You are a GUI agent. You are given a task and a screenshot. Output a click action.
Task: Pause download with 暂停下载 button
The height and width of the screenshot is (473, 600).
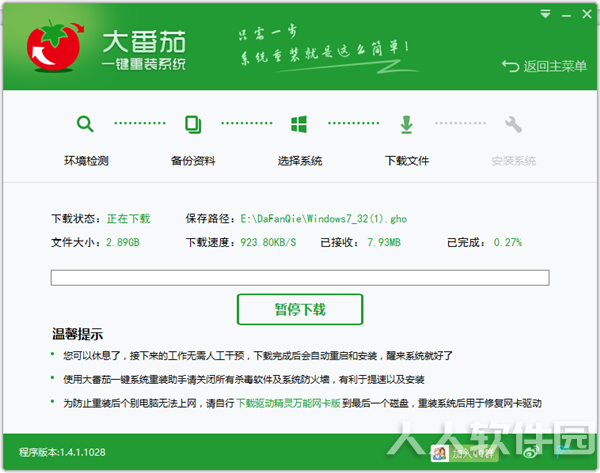[300, 309]
